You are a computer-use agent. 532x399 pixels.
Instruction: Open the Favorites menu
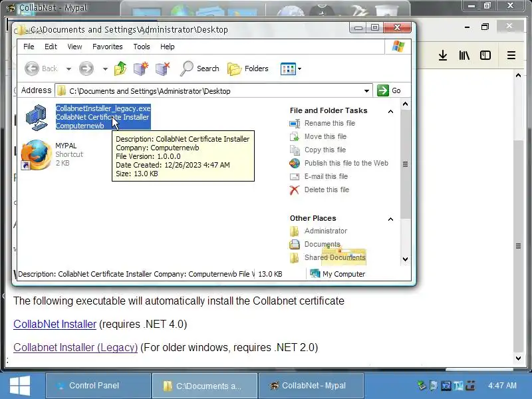tap(108, 47)
